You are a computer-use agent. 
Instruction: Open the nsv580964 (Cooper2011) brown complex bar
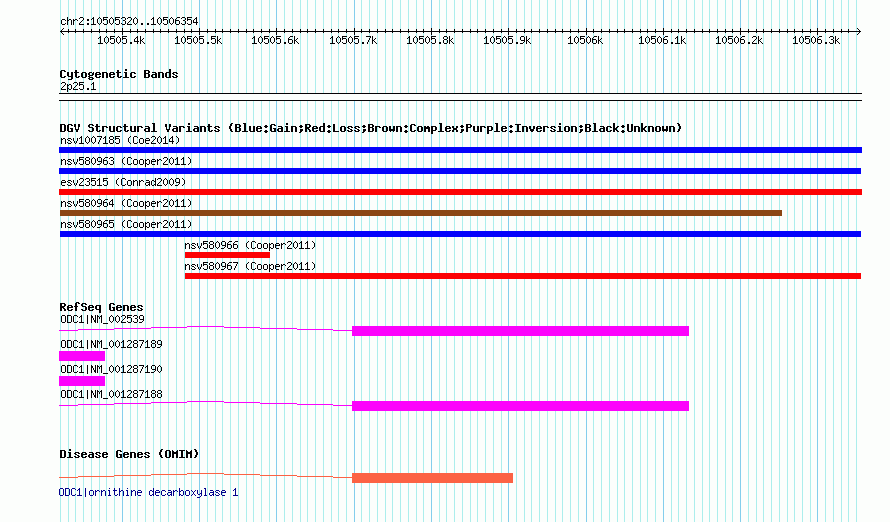(x=421, y=213)
